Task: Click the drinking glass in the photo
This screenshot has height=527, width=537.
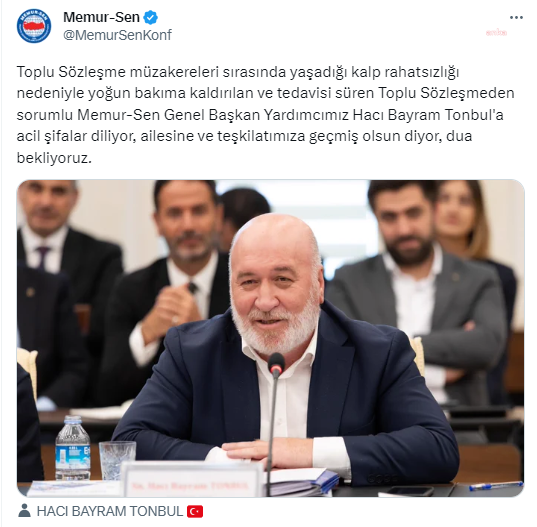Action: pyautogui.click(x=117, y=460)
